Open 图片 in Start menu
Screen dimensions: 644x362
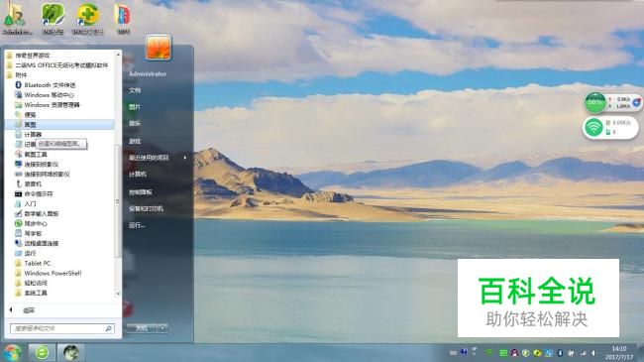[135, 106]
